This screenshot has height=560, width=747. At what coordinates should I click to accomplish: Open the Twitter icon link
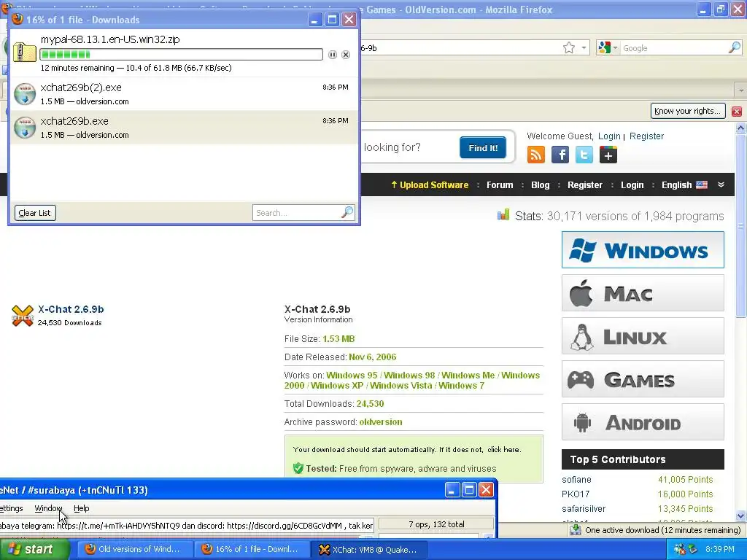584,155
